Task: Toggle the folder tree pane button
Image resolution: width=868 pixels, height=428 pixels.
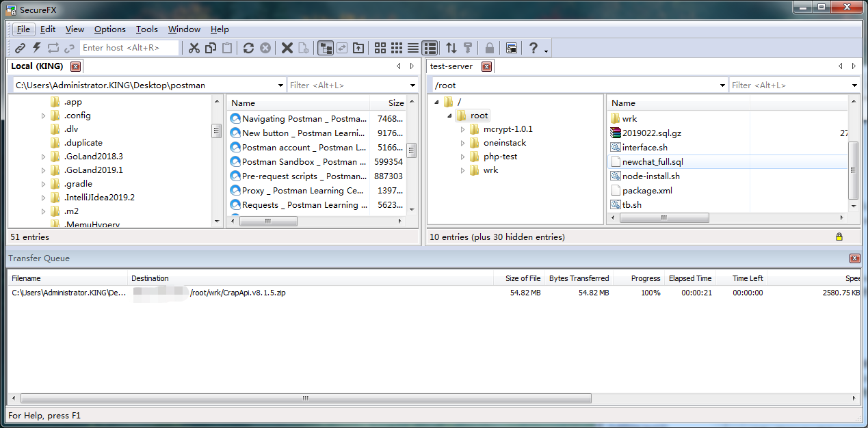Action: tap(326, 48)
